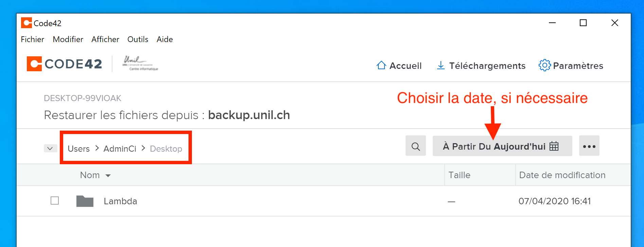
Task: Expand the path dropdown chevron before Users
Action: pyautogui.click(x=50, y=149)
